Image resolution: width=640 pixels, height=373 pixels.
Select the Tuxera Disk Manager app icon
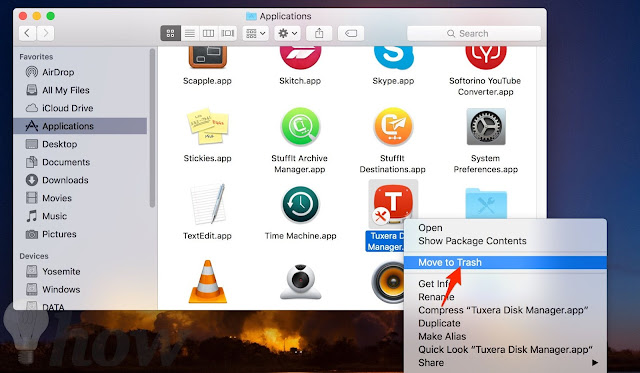[393, 203]
